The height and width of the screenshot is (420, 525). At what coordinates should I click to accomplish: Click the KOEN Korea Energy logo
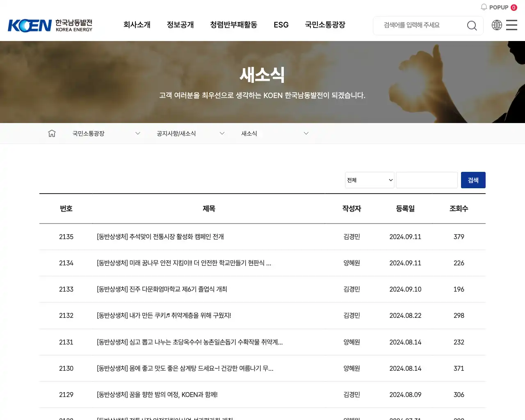pyautogui.click(x=50, y=25)
